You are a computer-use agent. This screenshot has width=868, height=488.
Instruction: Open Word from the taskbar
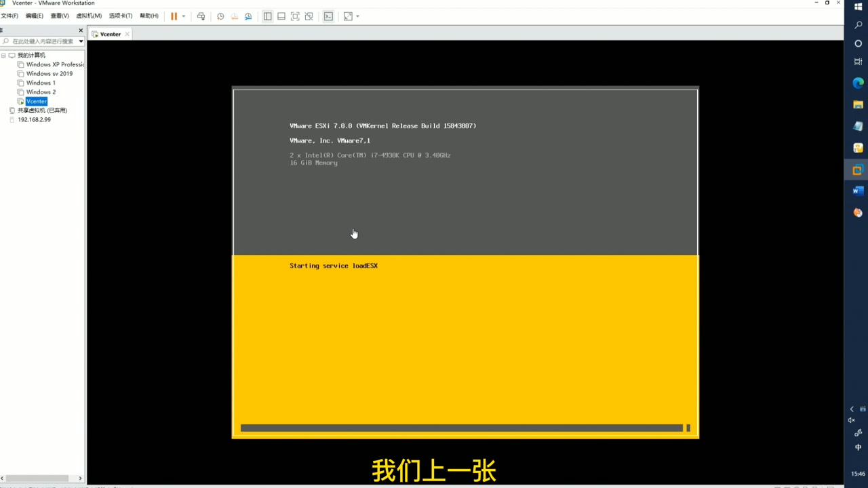pos(858,191)
